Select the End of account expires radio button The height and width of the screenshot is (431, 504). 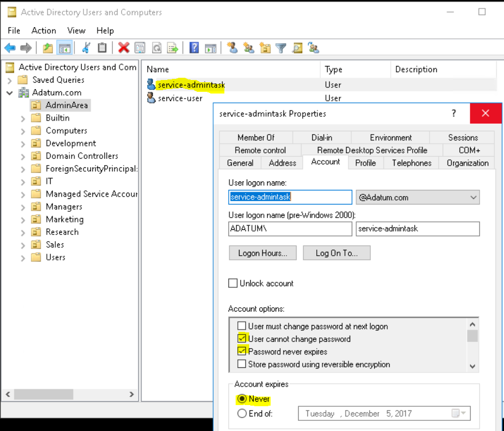(242, 414)
